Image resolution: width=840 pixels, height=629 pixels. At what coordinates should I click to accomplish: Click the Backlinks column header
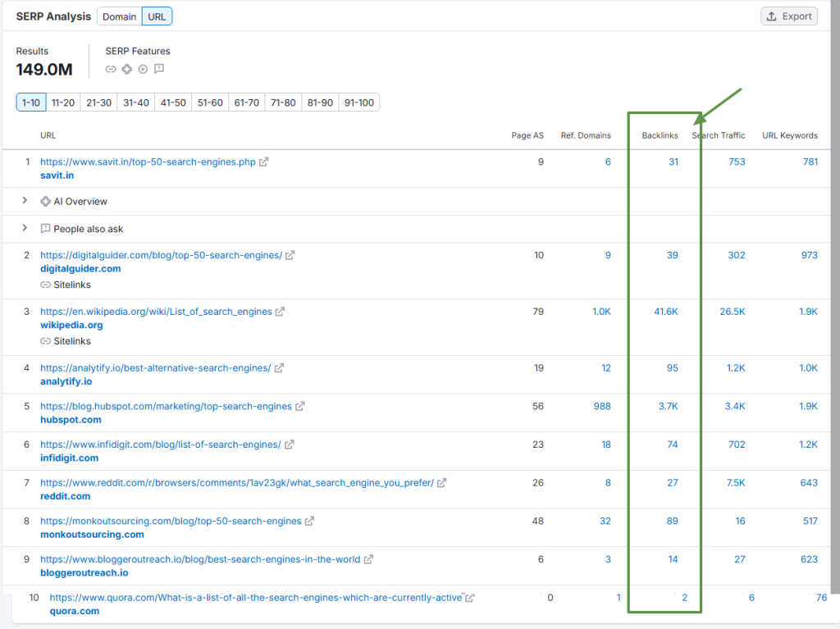(660, 135)
